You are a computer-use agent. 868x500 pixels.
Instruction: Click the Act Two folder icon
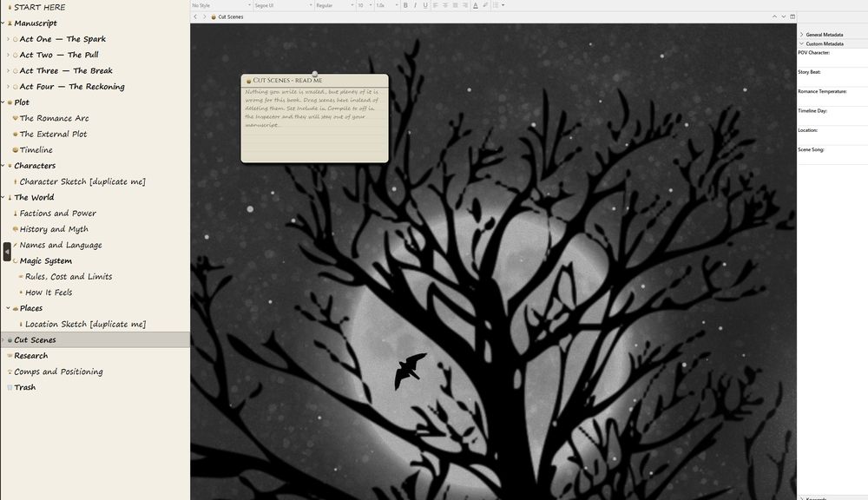point(16,56)
